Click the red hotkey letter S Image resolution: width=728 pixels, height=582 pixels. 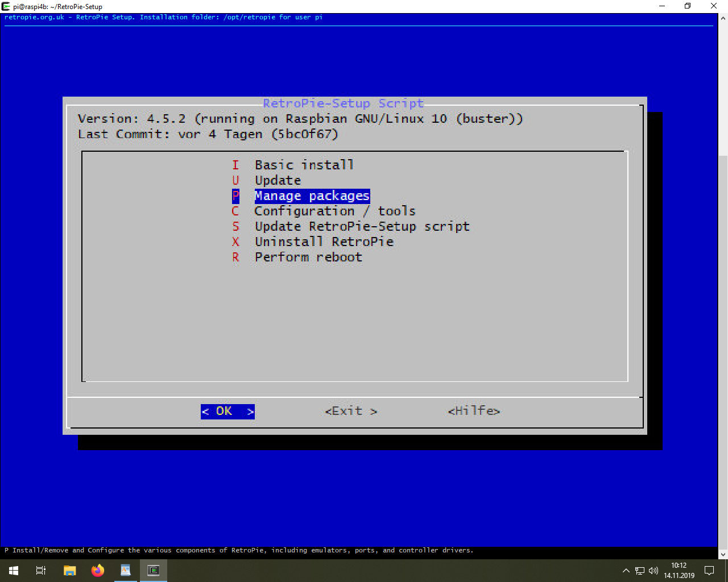[235, 226]
